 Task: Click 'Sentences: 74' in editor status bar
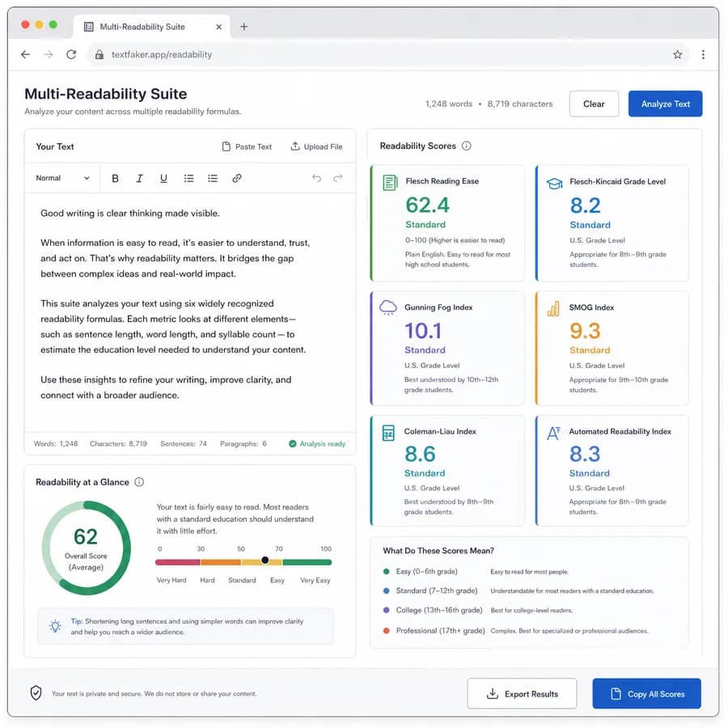184,444
